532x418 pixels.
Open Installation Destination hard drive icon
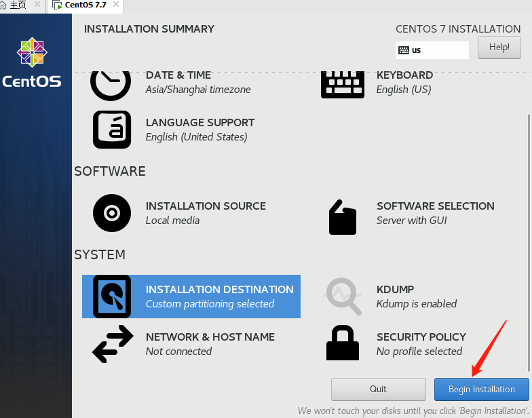click(x=112, y=297)
